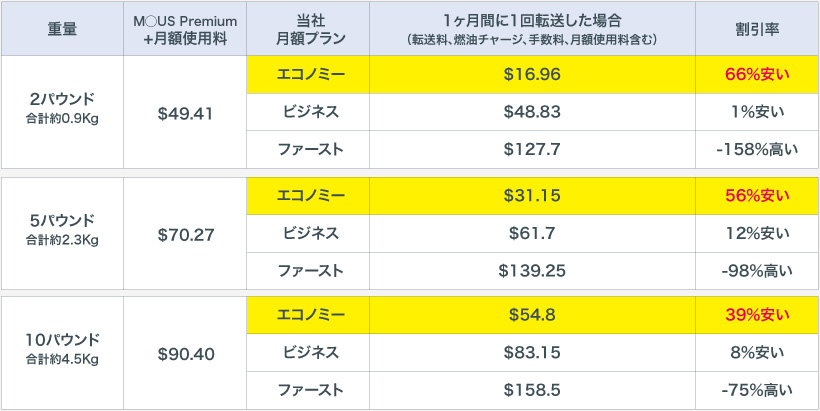This screenshot has width=820, height=411.
Task: Select the 10パウンド weight cell
Action: coord(62,350)
